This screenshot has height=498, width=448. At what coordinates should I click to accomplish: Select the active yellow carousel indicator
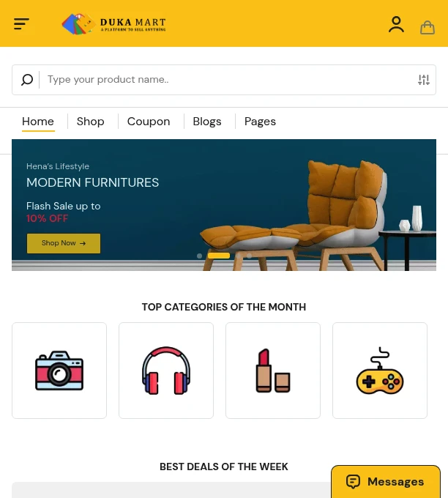(x=219, y=256)
